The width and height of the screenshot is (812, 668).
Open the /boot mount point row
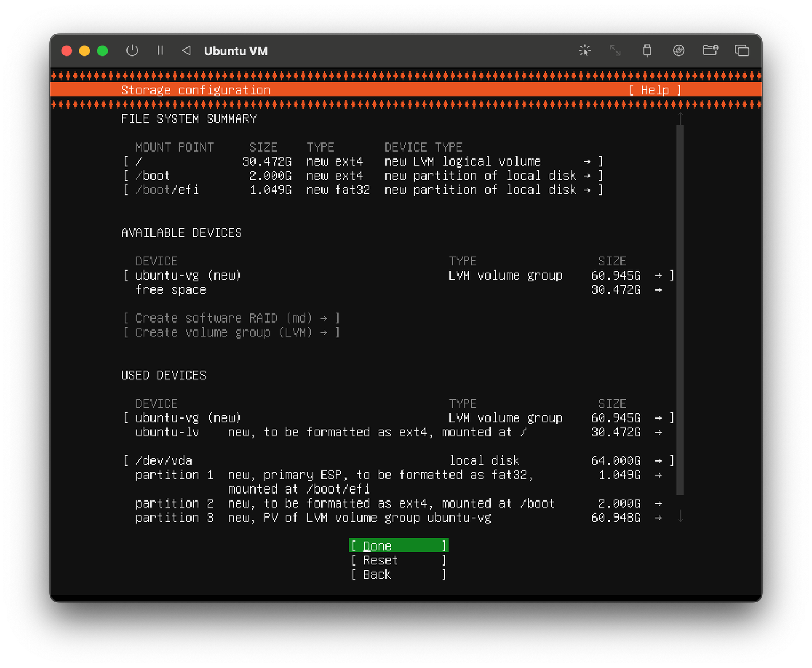click(x=363, y=176)
